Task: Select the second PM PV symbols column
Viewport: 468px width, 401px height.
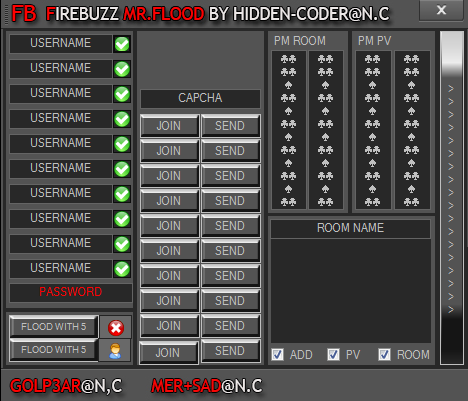Action: (412, 130)
